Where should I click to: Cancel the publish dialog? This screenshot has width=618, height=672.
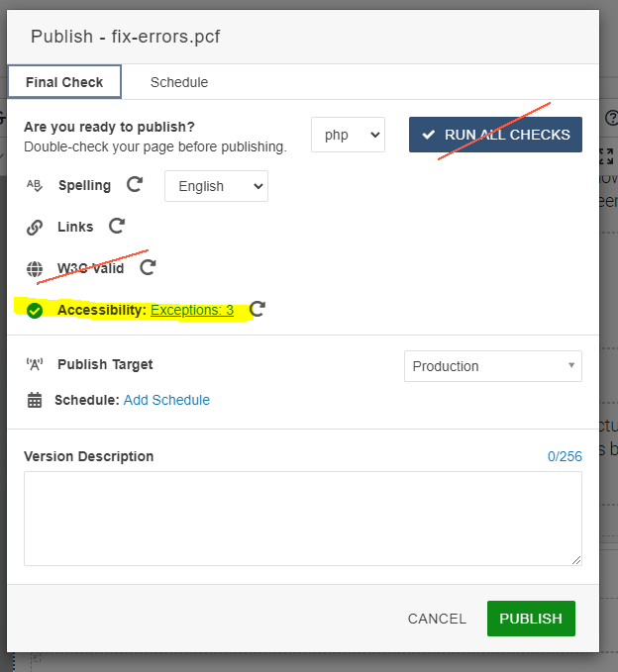click(x=437, y=619)
